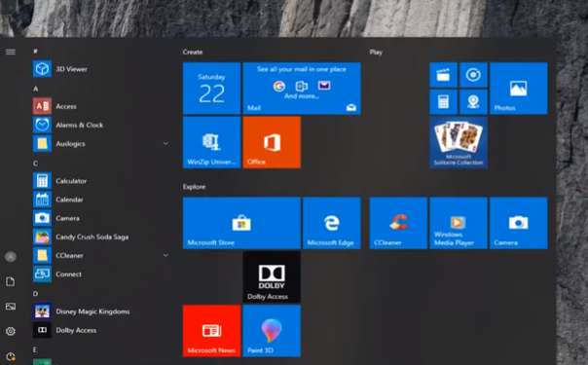The image size is (588, 365).
Task: Expand the Auslogics folder chevron
Action: tap(165, 143)
